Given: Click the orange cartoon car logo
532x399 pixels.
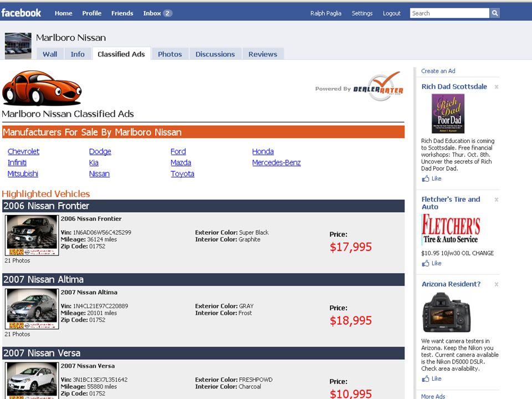Looking at the screenshot, I should tap(42, 88).
